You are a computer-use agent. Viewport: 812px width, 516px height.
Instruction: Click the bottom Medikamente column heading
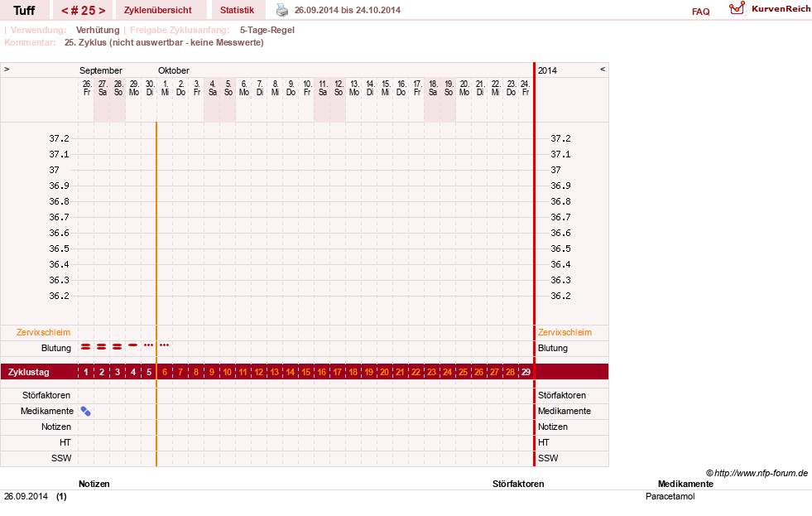[x=685, y=484]
